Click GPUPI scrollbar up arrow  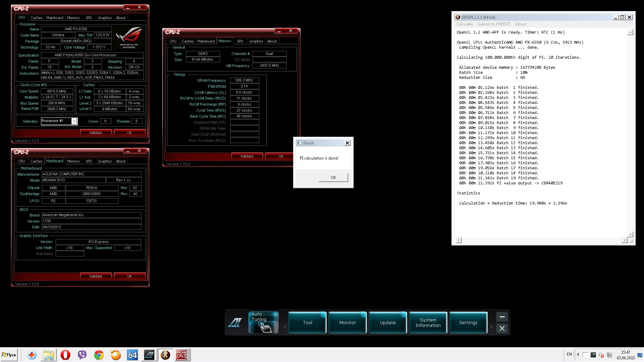[630, 32]
